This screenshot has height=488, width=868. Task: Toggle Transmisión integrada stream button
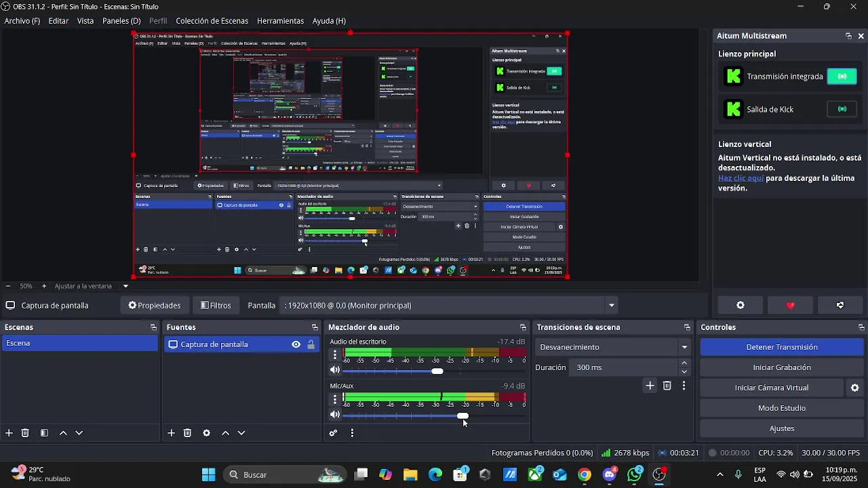pyautogui.click(x=842, y=77)
